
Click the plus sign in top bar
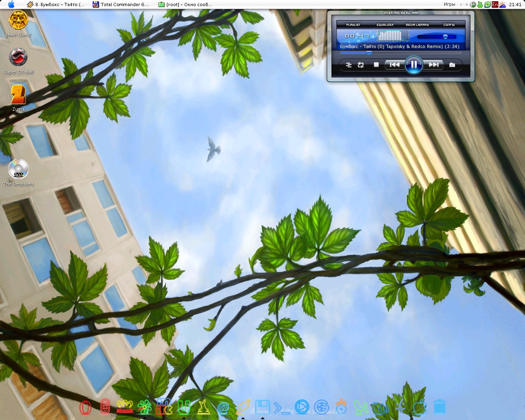point(467,5)
